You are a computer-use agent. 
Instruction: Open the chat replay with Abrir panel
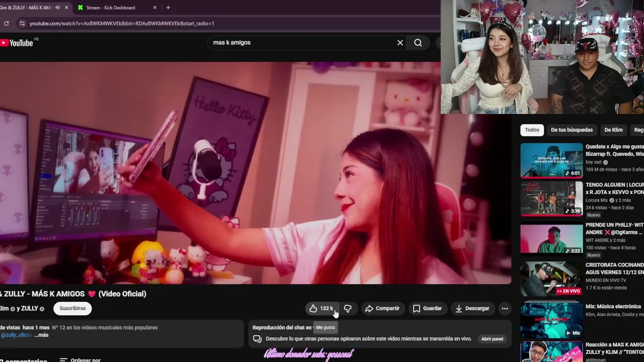(x=492, y=339)
